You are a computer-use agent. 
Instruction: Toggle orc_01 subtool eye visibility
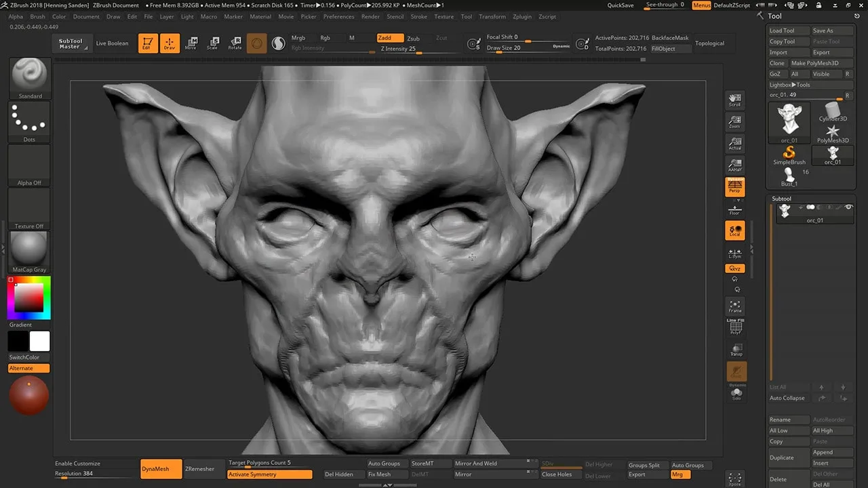pos(848,207)
